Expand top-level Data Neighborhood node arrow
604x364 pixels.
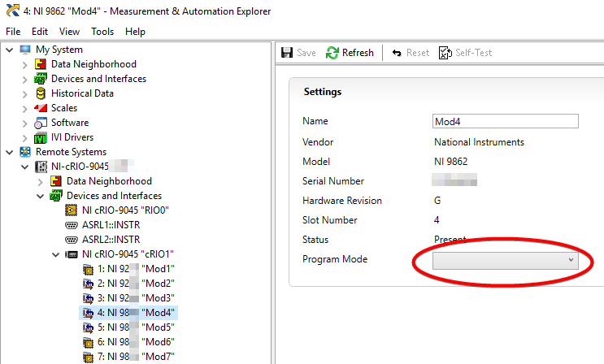pyautogui.click(x=25, y=64)
